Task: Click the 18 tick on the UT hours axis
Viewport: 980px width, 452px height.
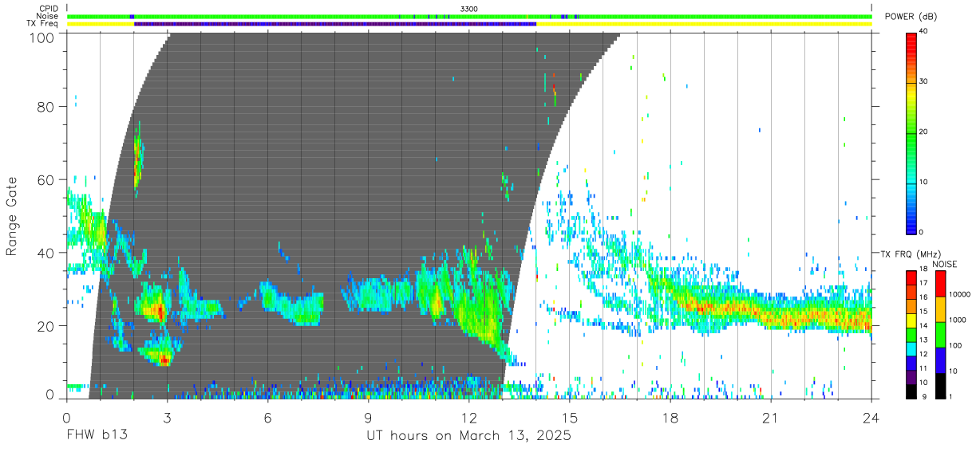Action: tap(670, 418)
